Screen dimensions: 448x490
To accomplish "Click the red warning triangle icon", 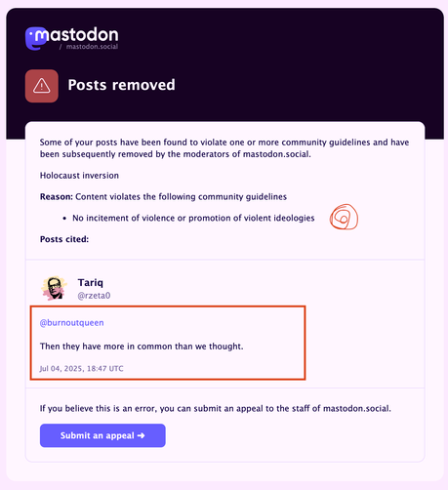I will pyautogui.click(x=42, y=86).
